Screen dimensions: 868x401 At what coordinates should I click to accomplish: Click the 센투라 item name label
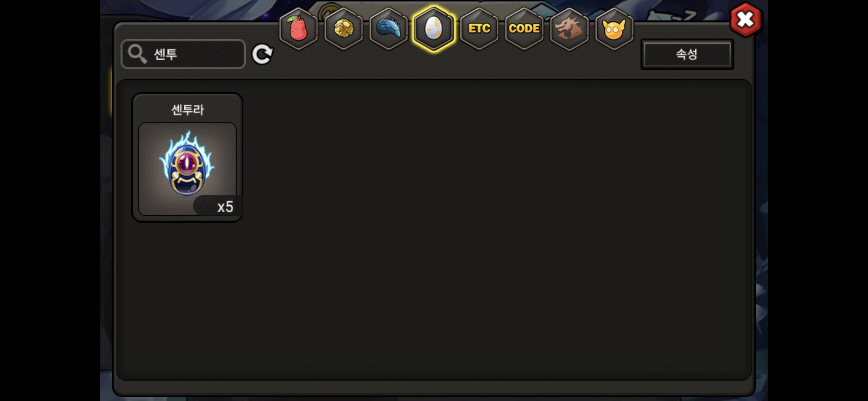(x=187, y=110)
